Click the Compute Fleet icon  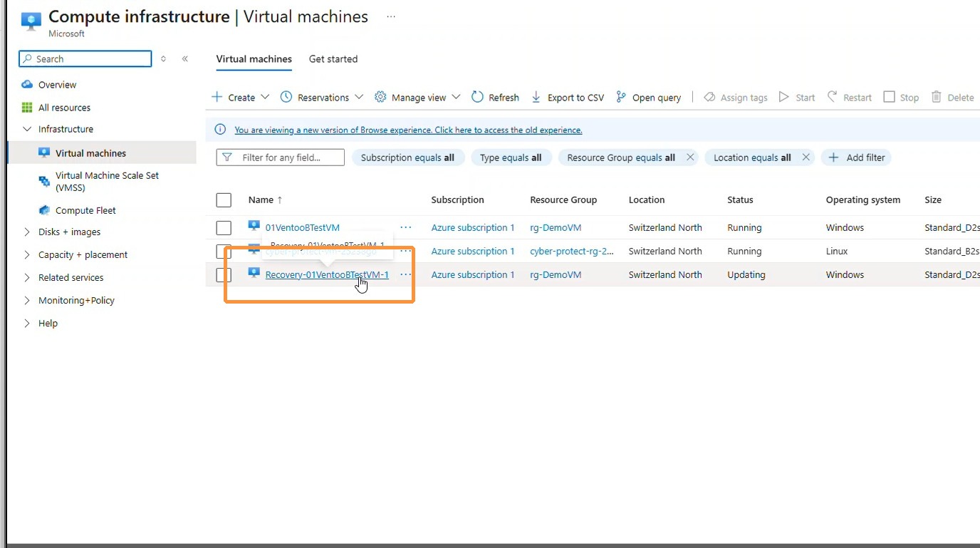point(44,210)
